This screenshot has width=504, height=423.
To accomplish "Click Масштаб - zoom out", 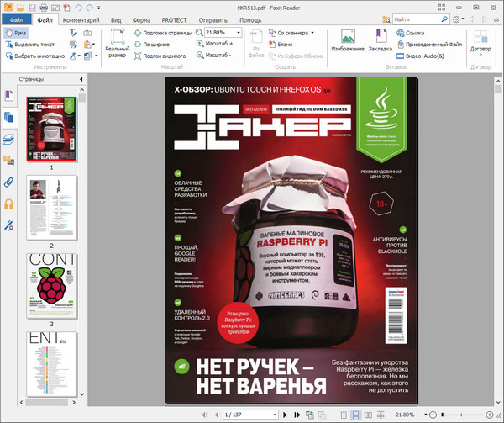I will click(213, 55).
